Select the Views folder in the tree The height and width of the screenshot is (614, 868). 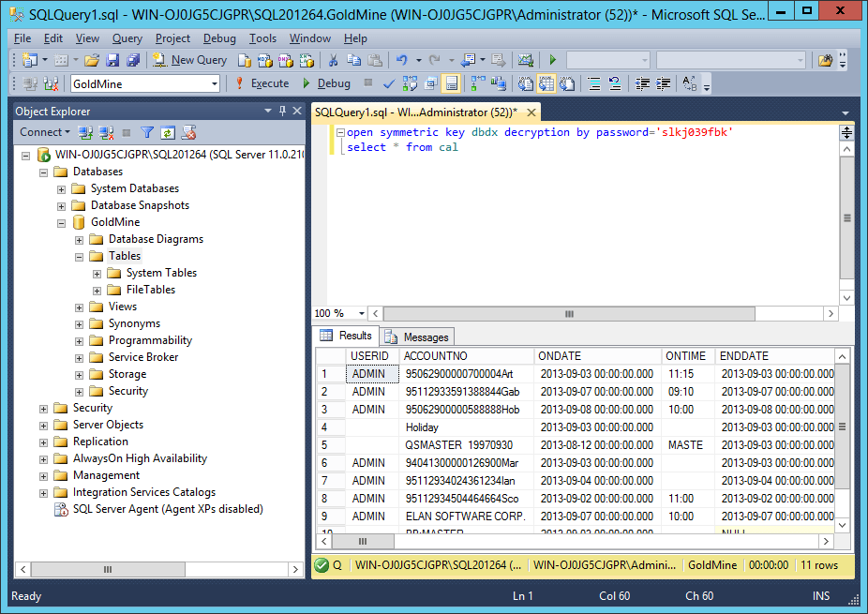[x=122, y=307]
